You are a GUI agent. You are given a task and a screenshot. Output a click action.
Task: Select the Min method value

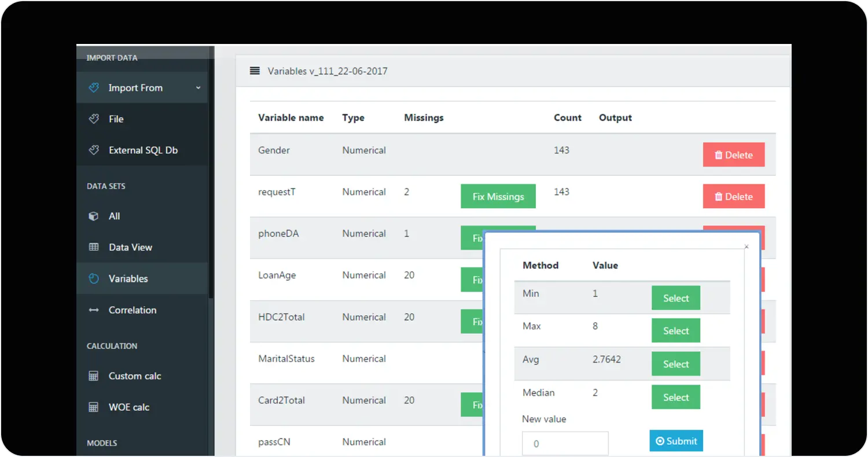tap(676, 298)
